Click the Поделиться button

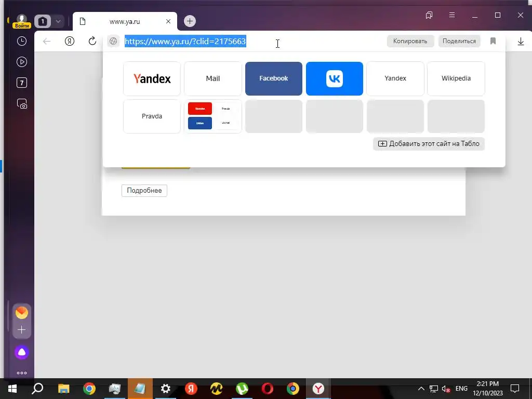click(459, 41)
